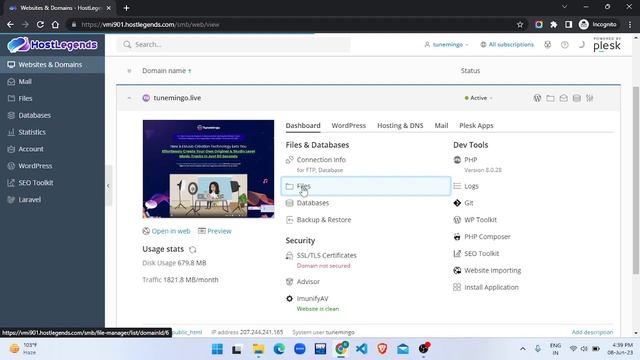This screenshot has width=640, height=360.
Task: Open ImunifyAV security link
Action: 312,299
